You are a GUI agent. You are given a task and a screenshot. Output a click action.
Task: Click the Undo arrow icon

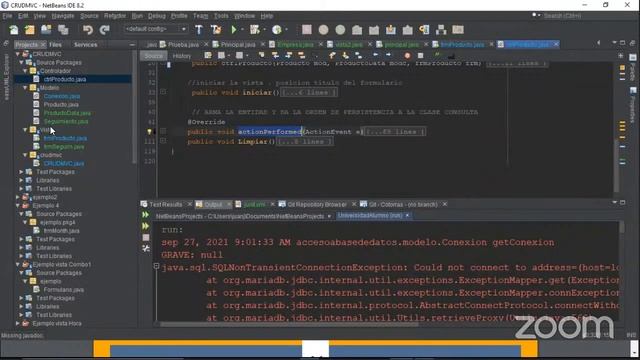[x=88, y=30]
